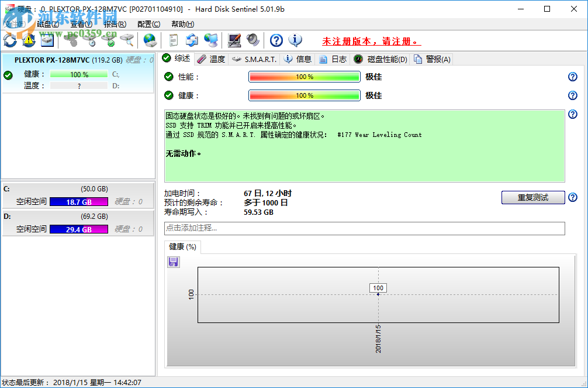The width and height of the screenshot is (588, 388).
Task: Click the 性能 100% progress bar
Action: point(304,77)
